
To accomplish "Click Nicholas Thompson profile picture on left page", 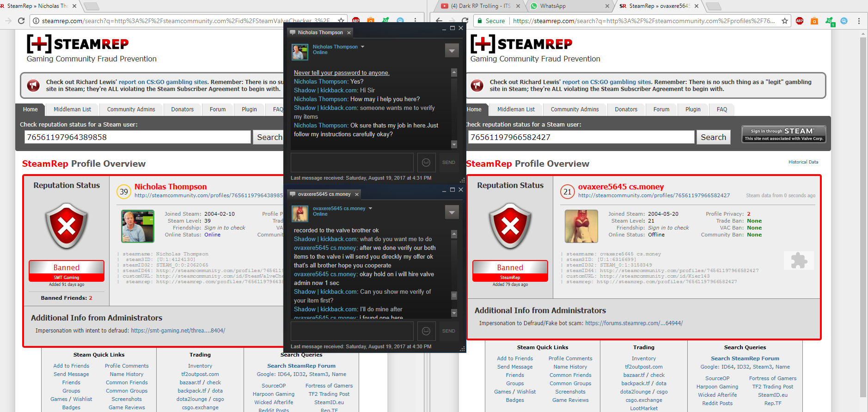I will click(x=138, y=226).
